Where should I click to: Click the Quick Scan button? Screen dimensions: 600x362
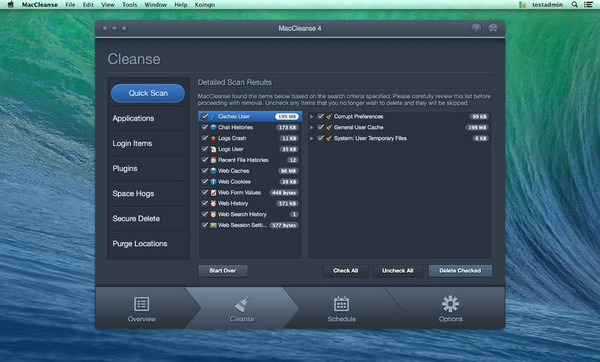[x=148, y=93]
